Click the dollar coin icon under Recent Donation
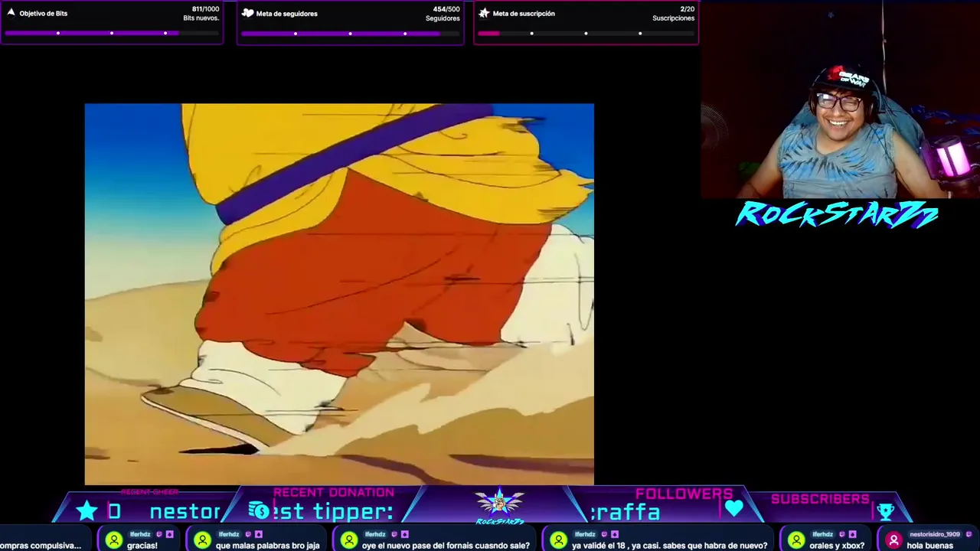The height and width of the screenshot is (551, 980). 258,510
